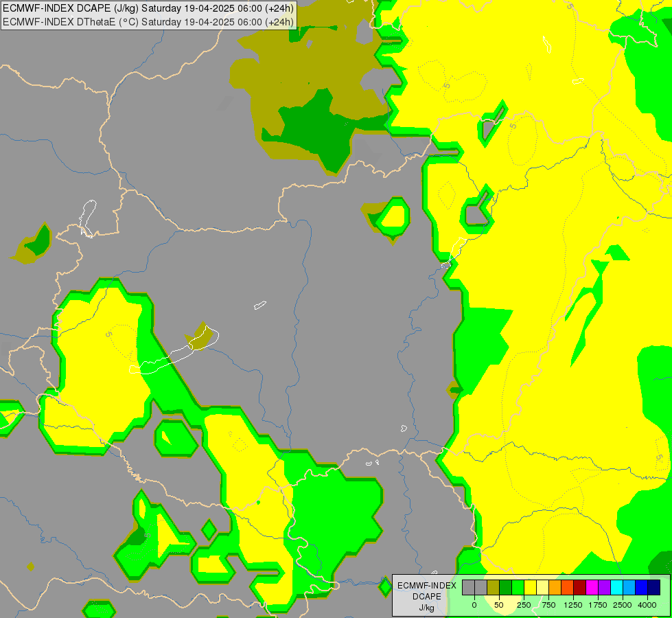Click the legend value 4000
This screenshot has height=618, width=672.
coord(647,605)
